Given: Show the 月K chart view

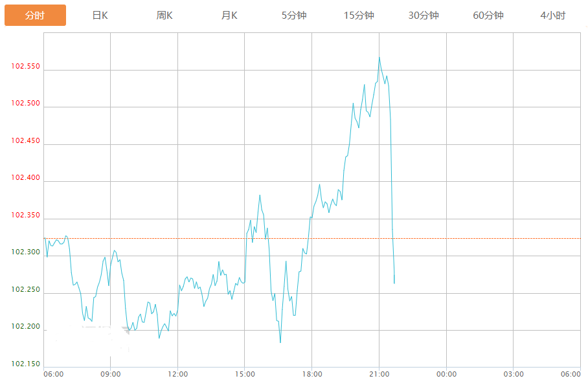Looking at the screenshot, I should 229,16.
